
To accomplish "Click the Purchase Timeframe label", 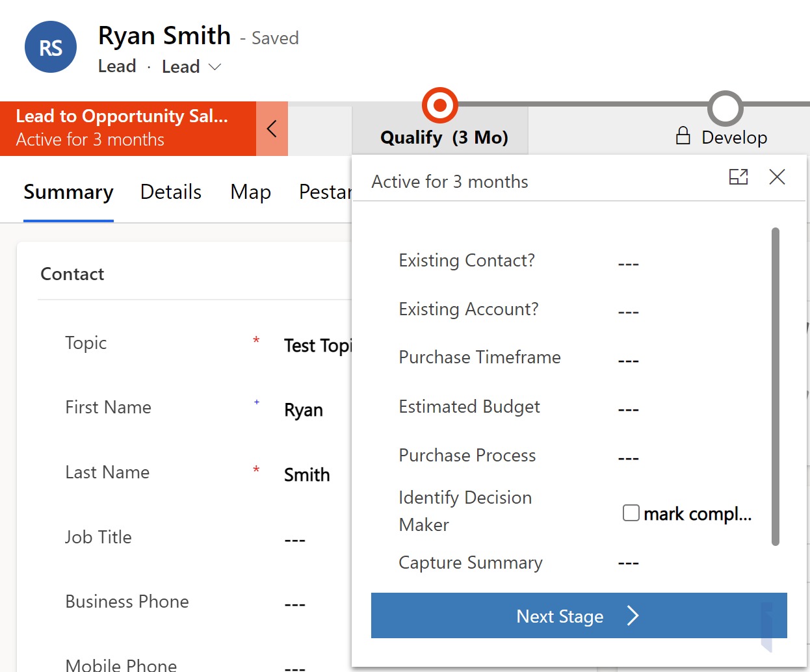I will pyautogui.click(x=480, y=357).
